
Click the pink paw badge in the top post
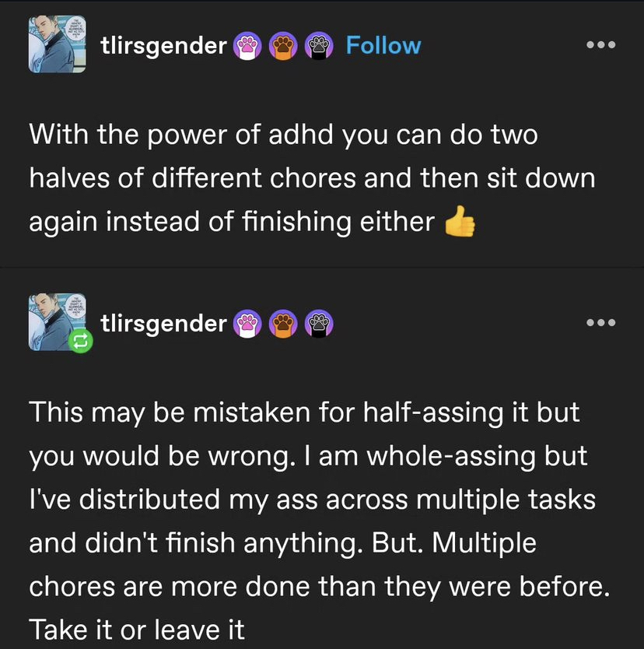[x=247, y=47]
